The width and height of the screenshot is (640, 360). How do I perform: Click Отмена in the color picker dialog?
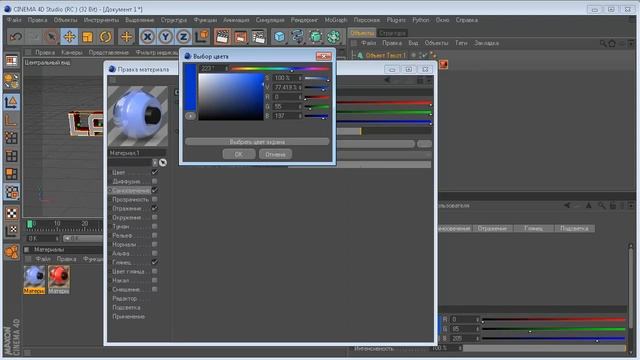click(276, 154)
